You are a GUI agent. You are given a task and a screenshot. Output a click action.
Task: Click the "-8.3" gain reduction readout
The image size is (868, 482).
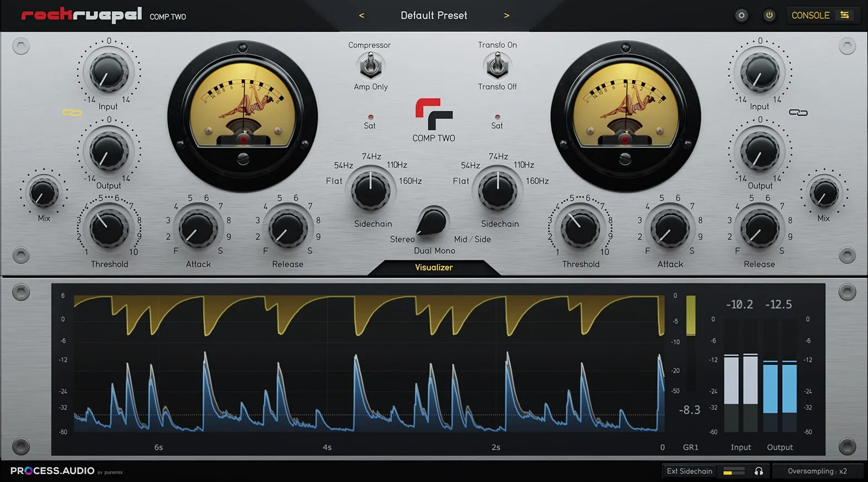[689, 410]
